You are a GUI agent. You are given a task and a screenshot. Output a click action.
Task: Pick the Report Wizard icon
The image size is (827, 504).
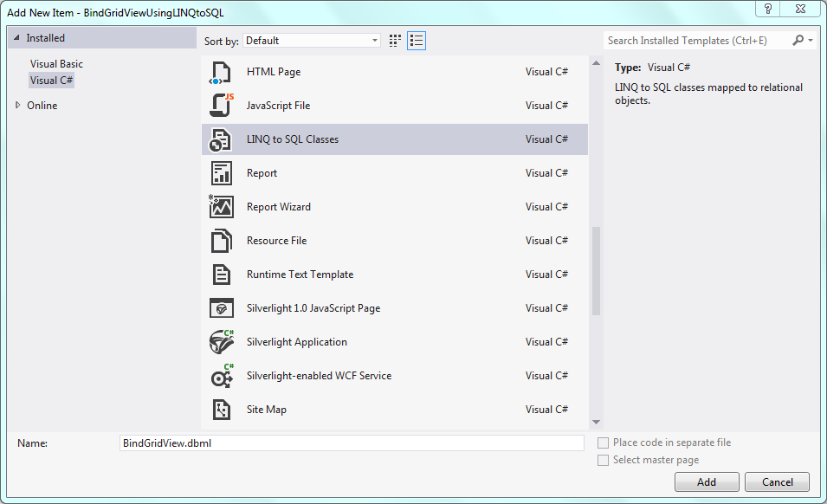[222, 207]
